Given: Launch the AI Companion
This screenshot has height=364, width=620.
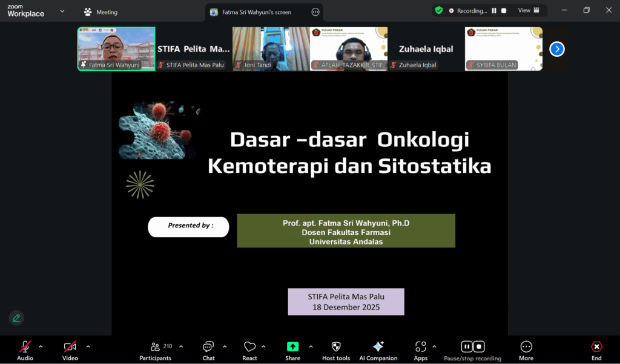Looking at the screenshot, I should (x=378, y=349).
